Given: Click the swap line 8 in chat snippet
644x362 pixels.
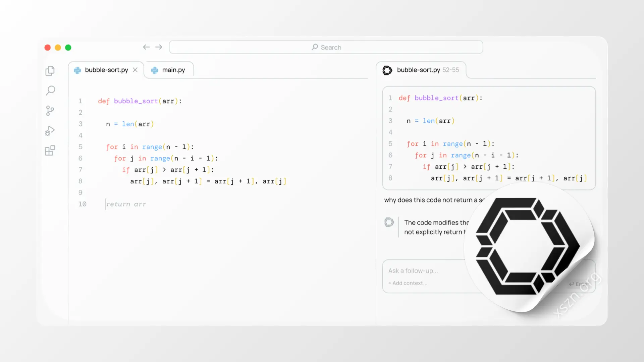Looking at the screenshot, I should (509, 178).
